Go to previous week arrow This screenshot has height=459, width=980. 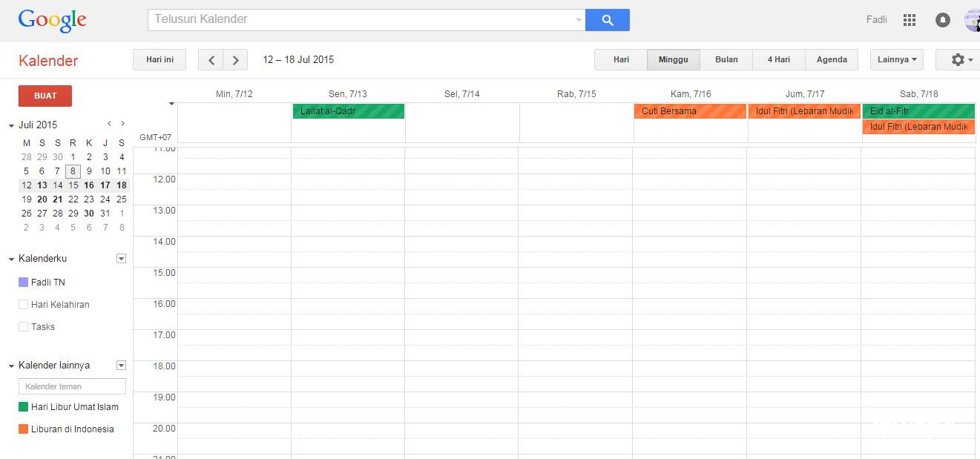(211, 60)
